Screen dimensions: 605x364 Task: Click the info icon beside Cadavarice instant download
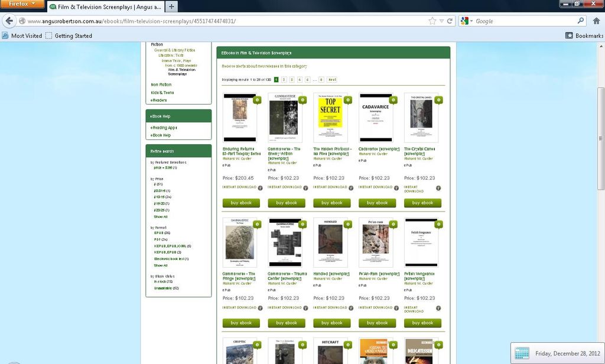coord(396,188)
